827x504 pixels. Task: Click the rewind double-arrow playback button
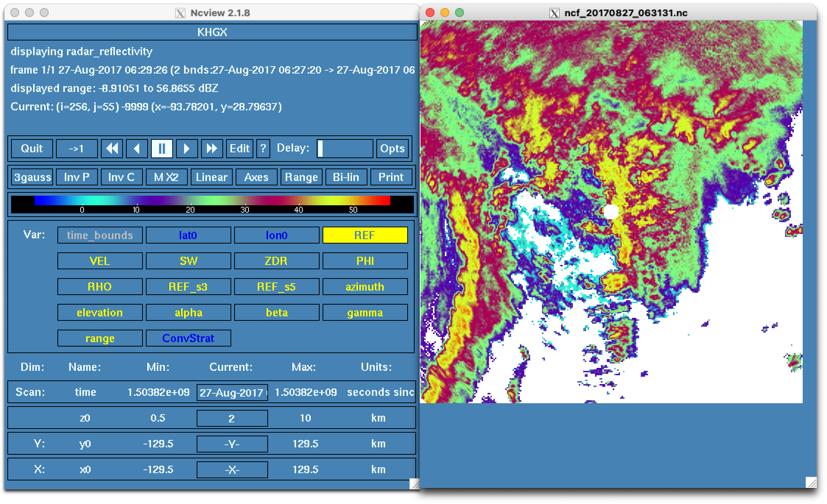[112, 149]
